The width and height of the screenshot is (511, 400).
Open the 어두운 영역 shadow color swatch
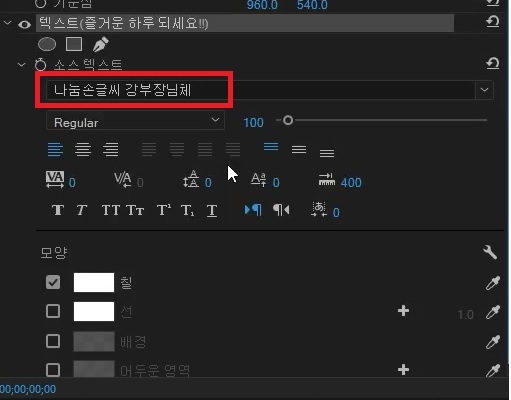(x=94, y=369)
